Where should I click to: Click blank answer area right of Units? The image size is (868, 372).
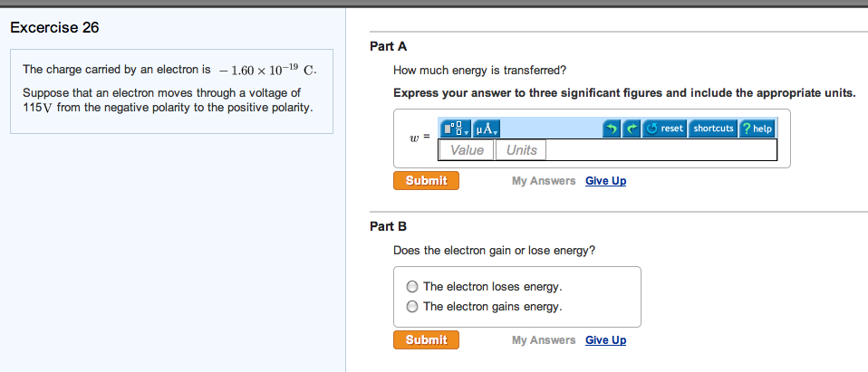[661, 150]
